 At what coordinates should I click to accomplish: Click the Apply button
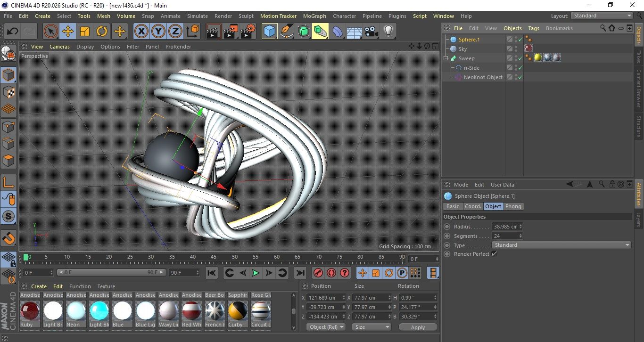coord(418,327)
